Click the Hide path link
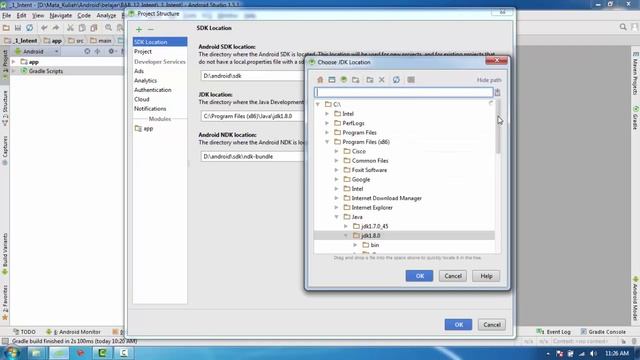 tap(489, 80)
